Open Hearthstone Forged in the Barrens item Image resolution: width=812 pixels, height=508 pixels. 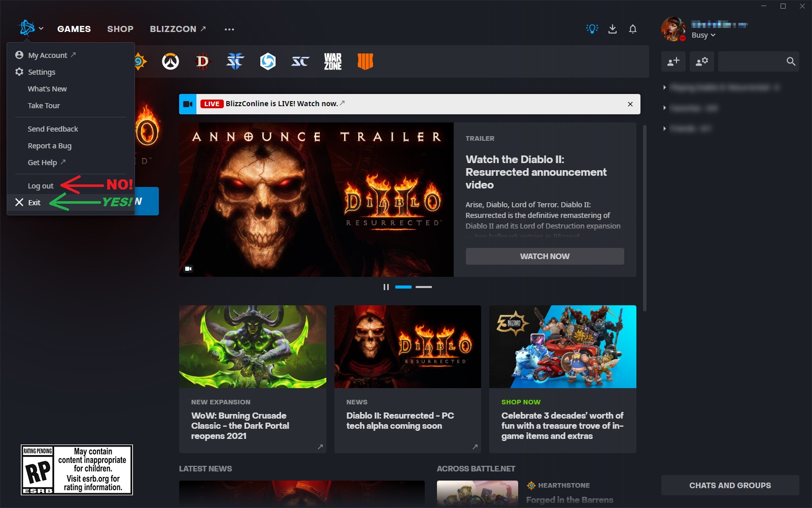(569, 500)
